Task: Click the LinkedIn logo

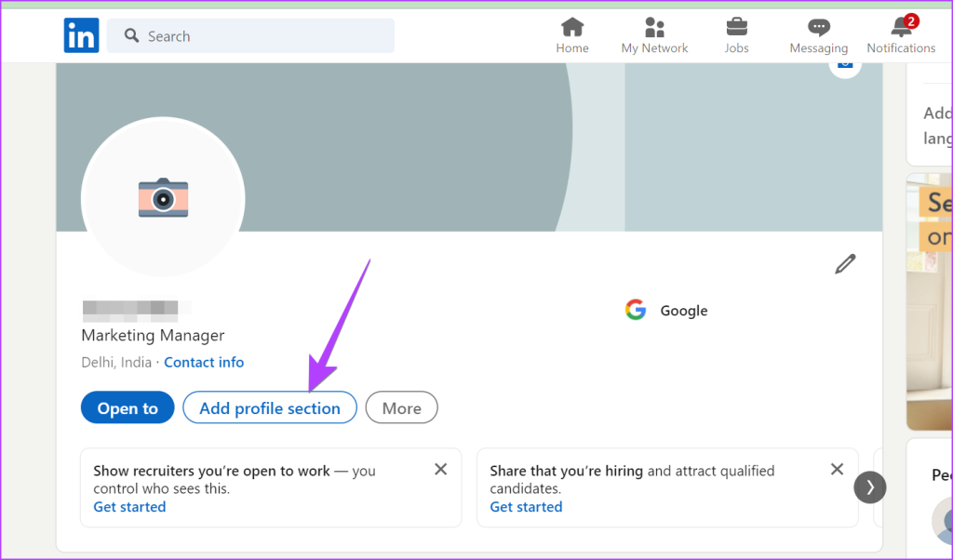Action: click(82, 35)
